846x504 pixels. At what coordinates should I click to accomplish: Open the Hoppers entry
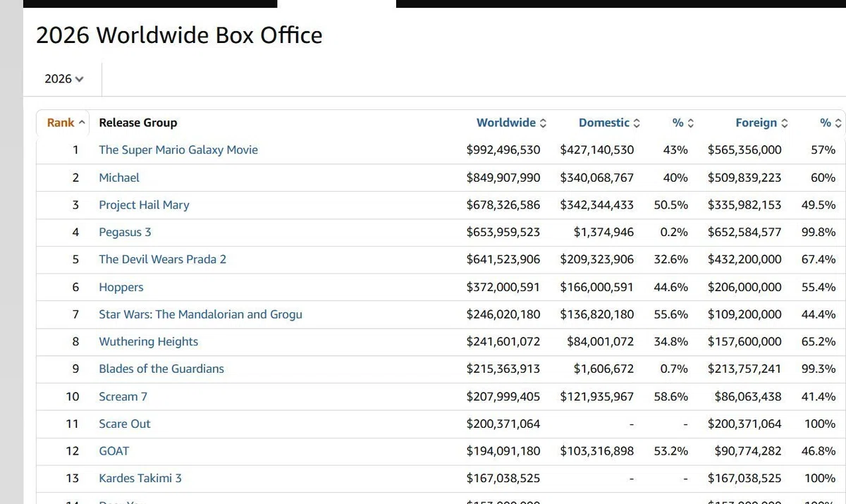(121, 287)
